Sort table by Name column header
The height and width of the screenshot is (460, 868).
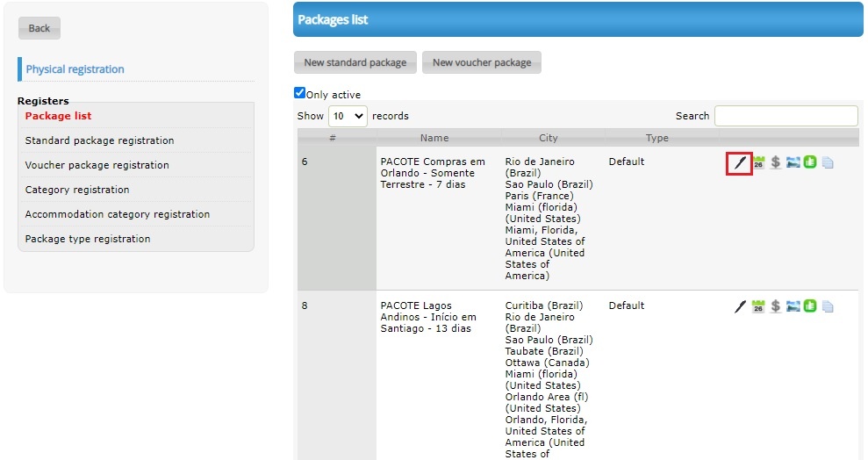pos(434,138)
